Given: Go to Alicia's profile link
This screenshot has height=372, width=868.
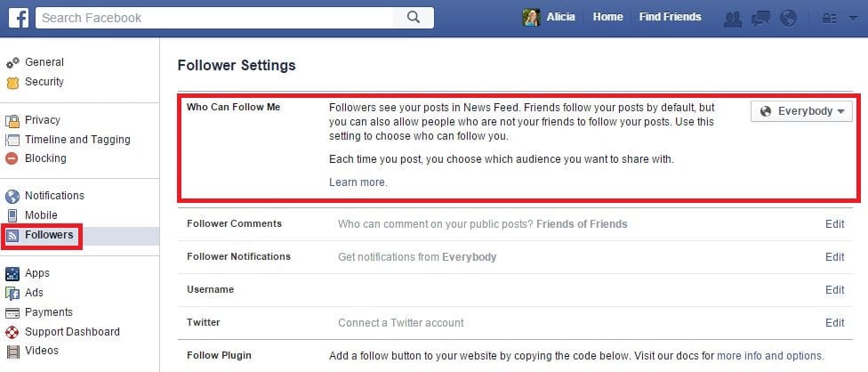Looking at the screenshot, I should (561, 17).
